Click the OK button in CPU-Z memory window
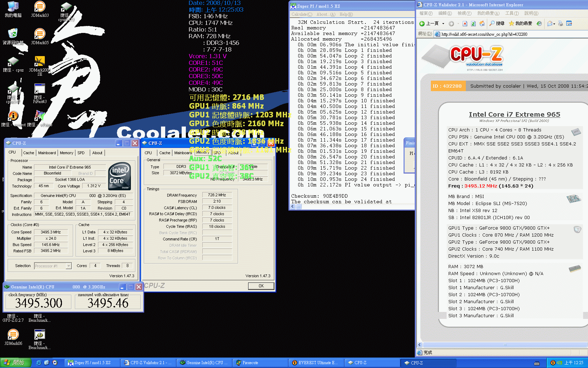This screenshot has width=588, height=368. [x=261, y=286]
